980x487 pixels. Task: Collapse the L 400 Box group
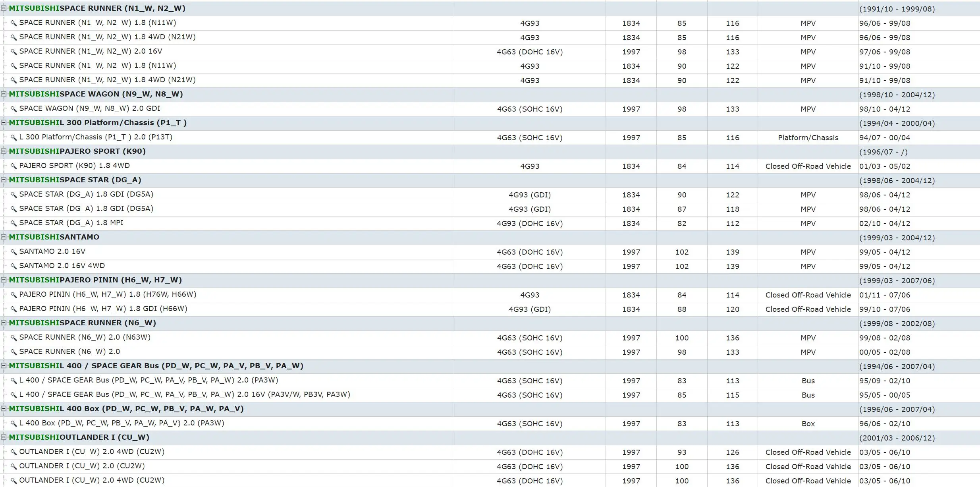coord(4,408)
